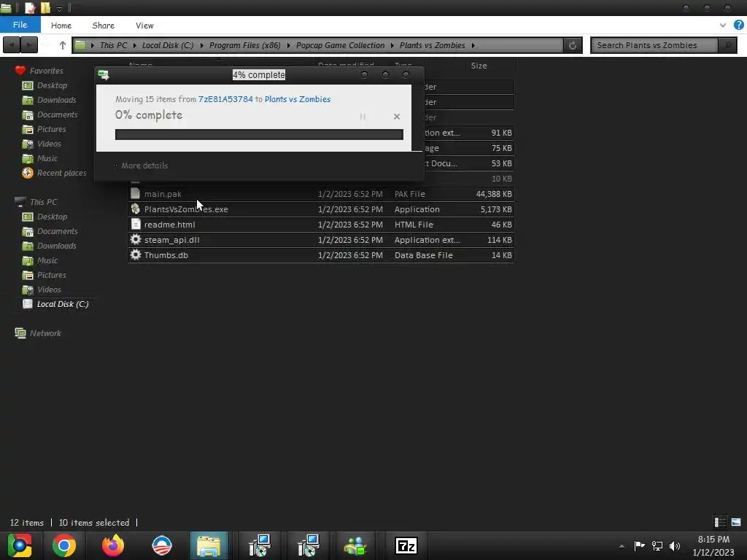Refresh the current folder view

[x=573, y=45]
